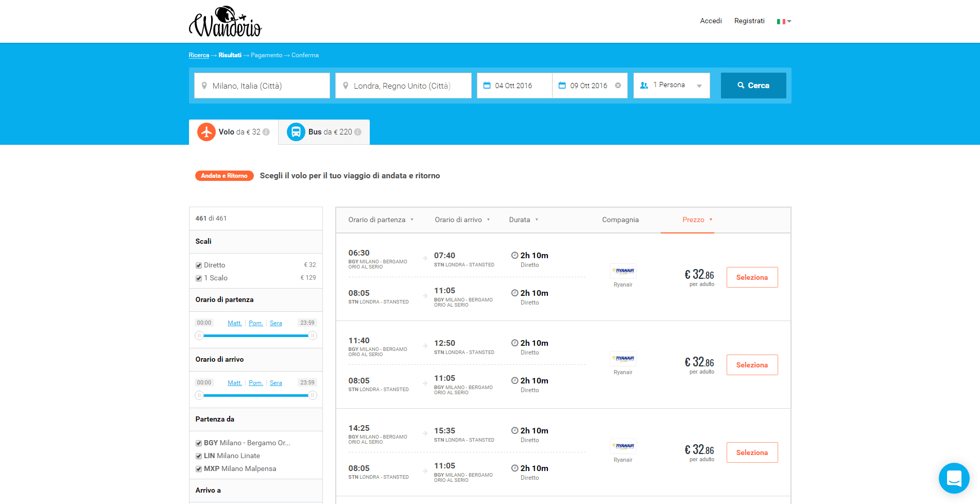Image resolution: width=980 pixels, height=504 pixels.
Task: Toggle the LIN Milano Linate checkbox
Action: pyautogui.click(x=199, y=456)
